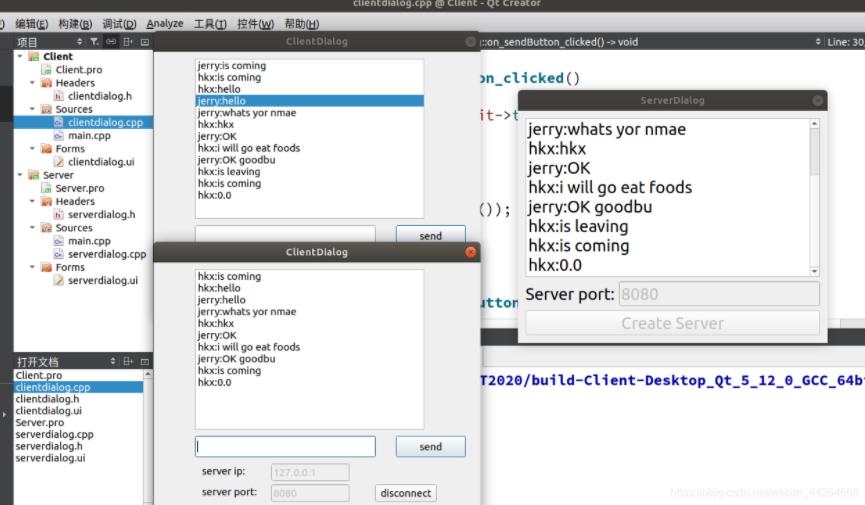Viewport: 865px width, 505px height.
Task: Select serverdialog.cpp in the project tree
Action: pyautogui.click(x=107, y=254)
